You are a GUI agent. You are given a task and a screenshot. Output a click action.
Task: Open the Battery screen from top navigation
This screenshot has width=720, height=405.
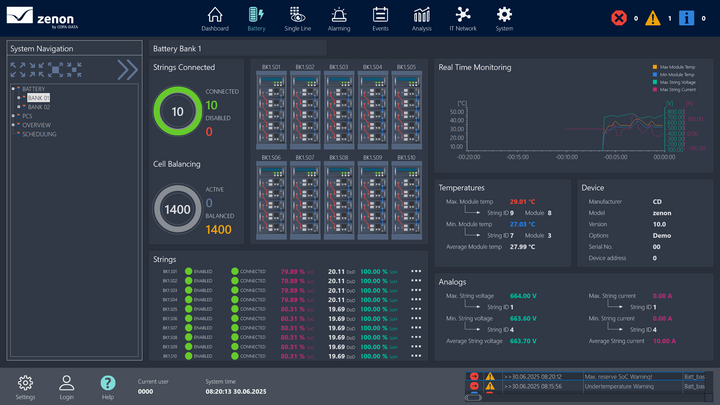256,19
